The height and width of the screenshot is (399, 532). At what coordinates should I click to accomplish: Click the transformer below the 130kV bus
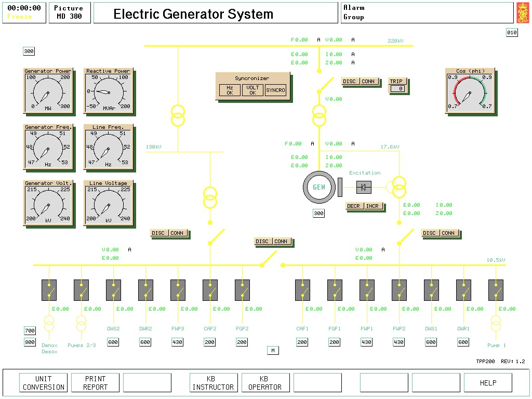point(210,197)
